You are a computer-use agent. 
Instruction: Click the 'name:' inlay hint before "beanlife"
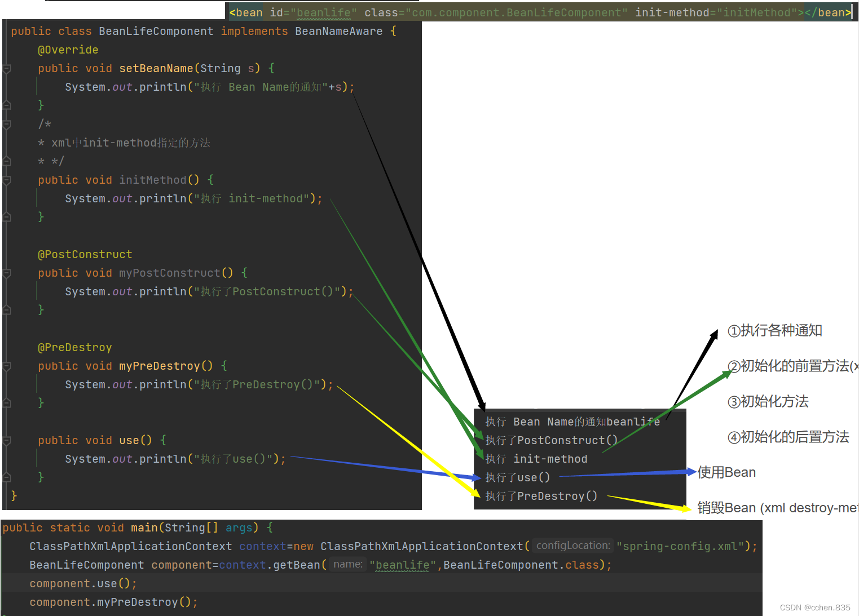[x=348, y=564]
